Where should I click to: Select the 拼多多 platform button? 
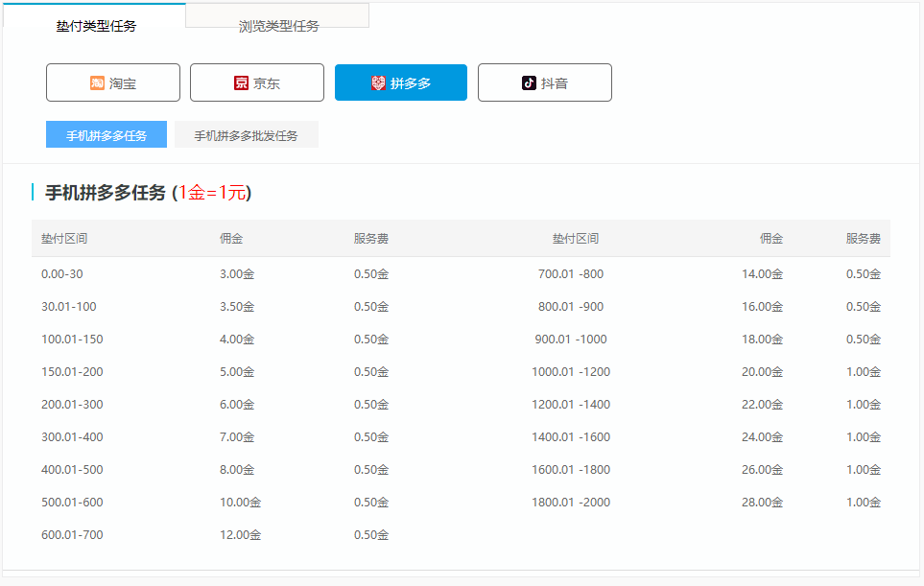pyautogui.click(x=401, y=82)
